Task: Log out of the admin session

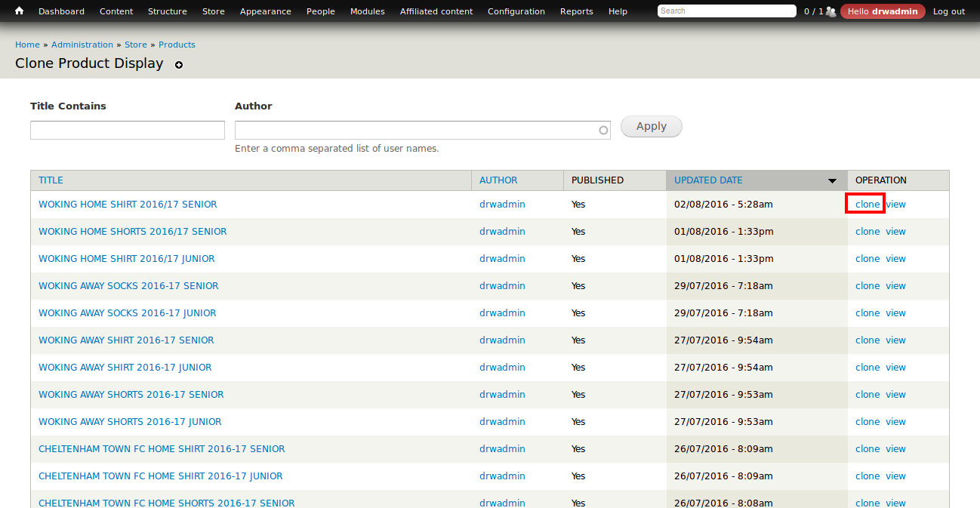Action: click(x=949, y=11)
